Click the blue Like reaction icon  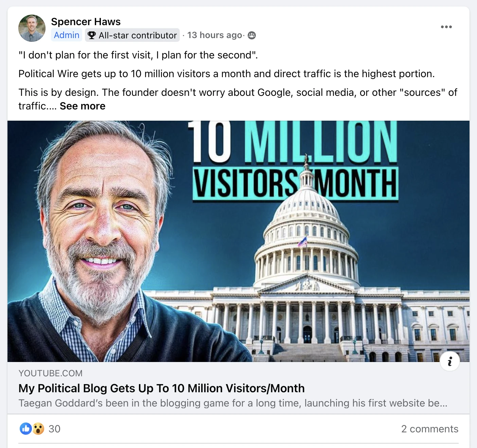pos(26,429)
